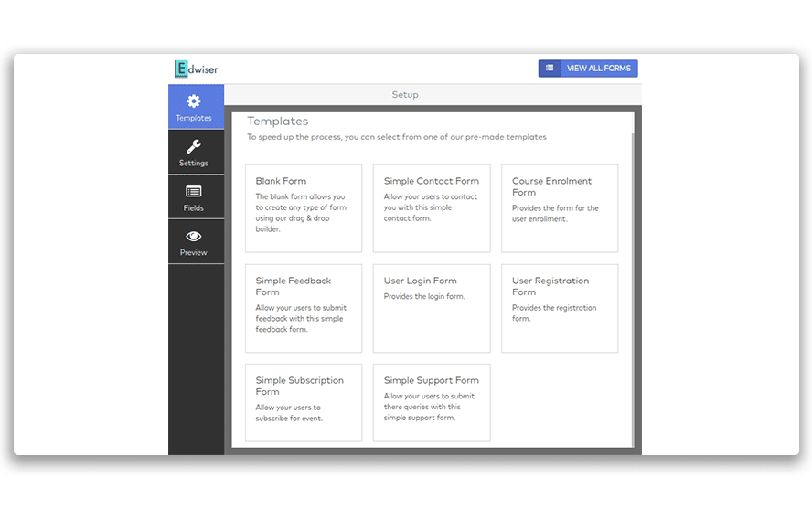Click the Setup header label

tap(405, 95)
